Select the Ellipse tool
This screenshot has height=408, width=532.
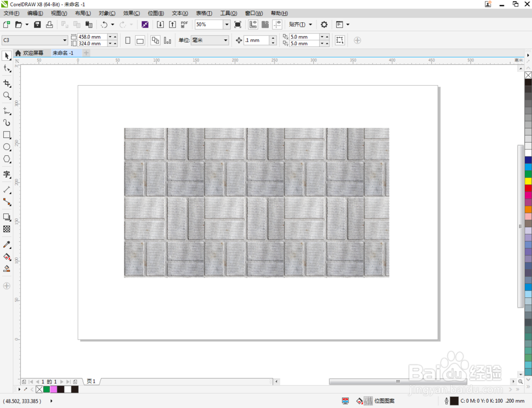pos(7,147)
